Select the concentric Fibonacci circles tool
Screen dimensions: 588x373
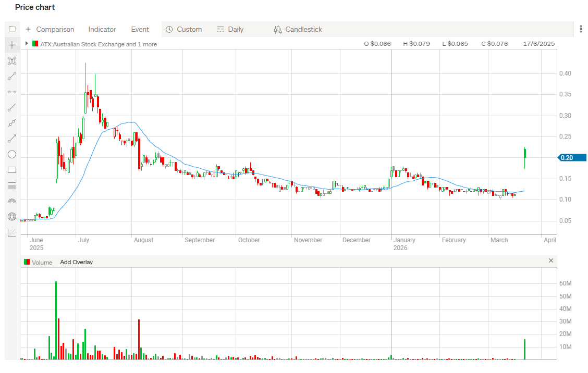click(x=12, y=217)
